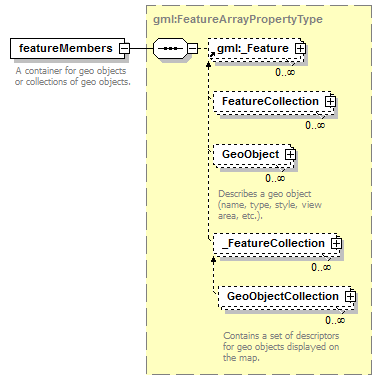Click the reference arrow icon on gml:_Feature
Image resolution: width=382 pixels, height=380 pixels.
[x=212, y=54]
